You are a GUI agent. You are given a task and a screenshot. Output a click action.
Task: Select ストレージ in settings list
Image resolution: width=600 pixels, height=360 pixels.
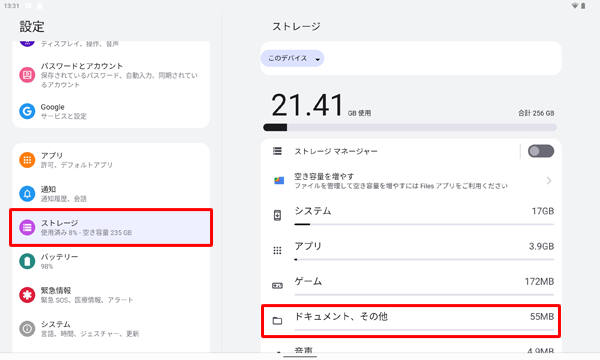111,227
